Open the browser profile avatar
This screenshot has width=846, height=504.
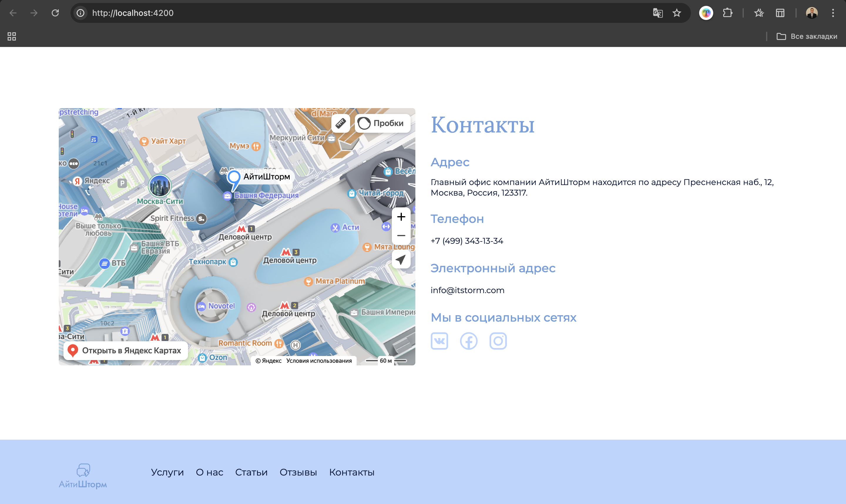pyautogui.click(x=812, y=13)
